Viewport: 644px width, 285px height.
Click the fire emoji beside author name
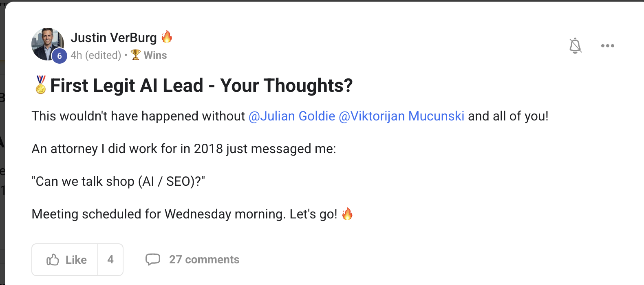pos(167,37)
